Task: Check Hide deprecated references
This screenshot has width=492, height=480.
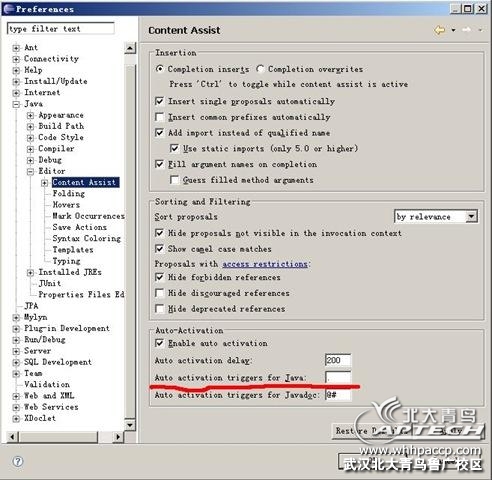Action: point(160,309)
